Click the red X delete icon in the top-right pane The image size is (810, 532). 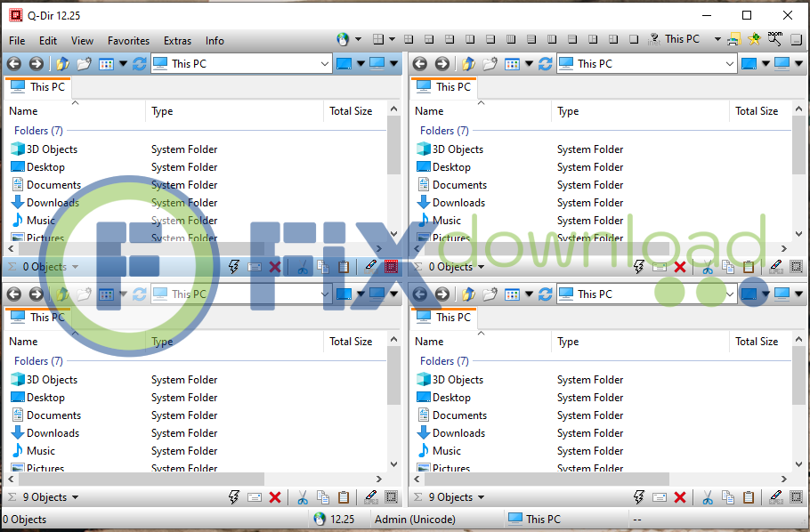[680, 267]
